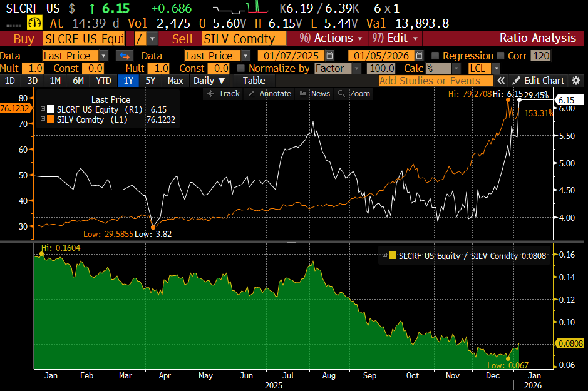Image resolution: width=588 pixels, height=391 pixels.
Task: Select 1Y time range tab
Action: point(128,81)
